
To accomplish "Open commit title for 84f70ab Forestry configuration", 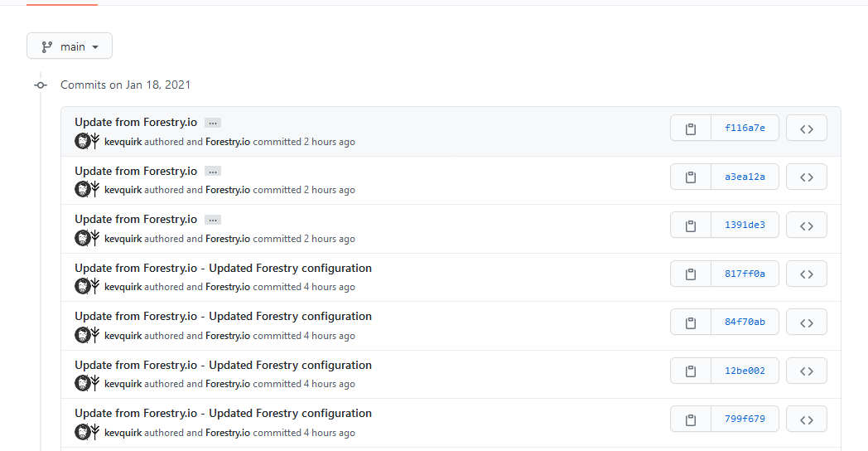I will click(x=223, y=316).
